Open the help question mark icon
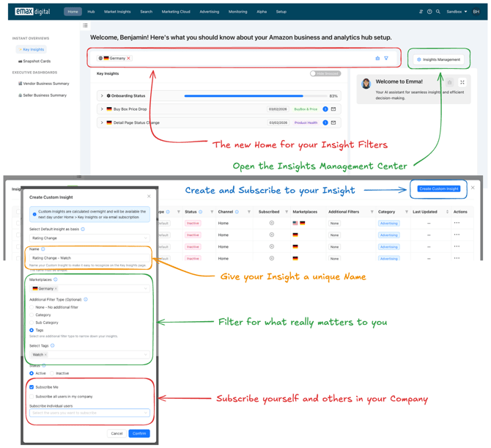Image resolution: width=491 pixels, height=448 pixels. click(429, 12)
